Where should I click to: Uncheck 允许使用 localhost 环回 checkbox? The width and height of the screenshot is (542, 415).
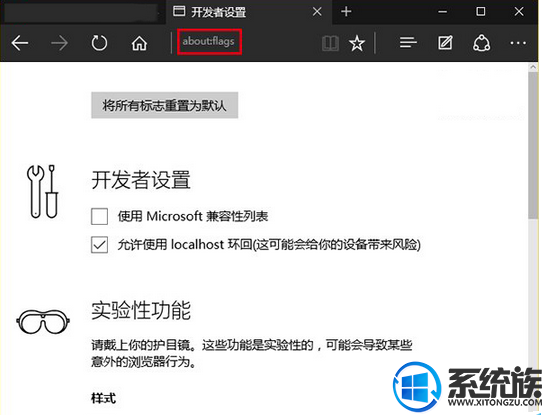(x=100, y=245)
